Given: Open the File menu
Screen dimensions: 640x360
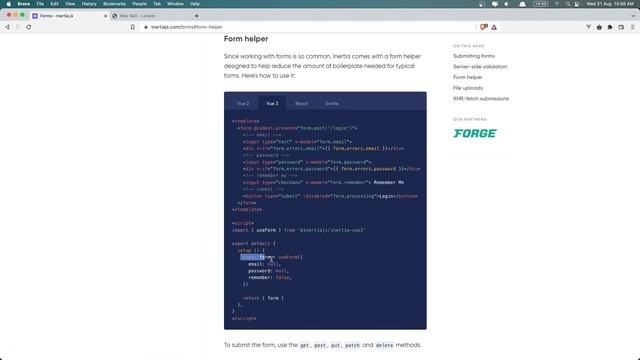Looking at the screenshot, I should pyautogui.click(x=40, y=4).
